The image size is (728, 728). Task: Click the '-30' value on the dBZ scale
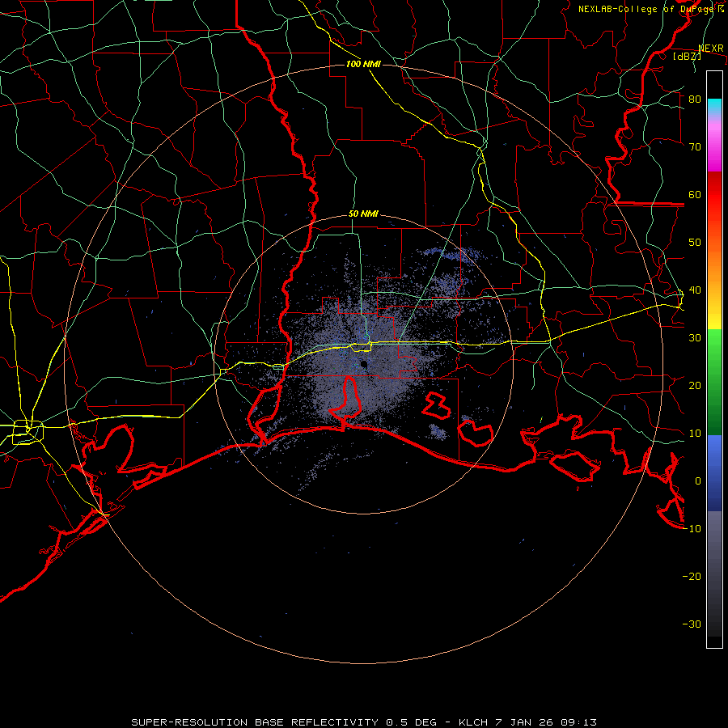692,624
